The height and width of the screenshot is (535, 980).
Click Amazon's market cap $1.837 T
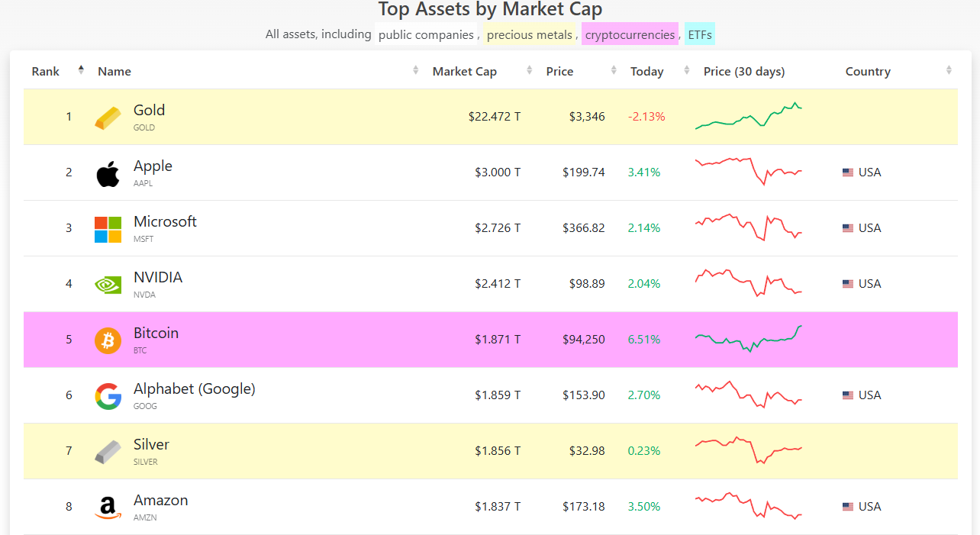point(498,507)
